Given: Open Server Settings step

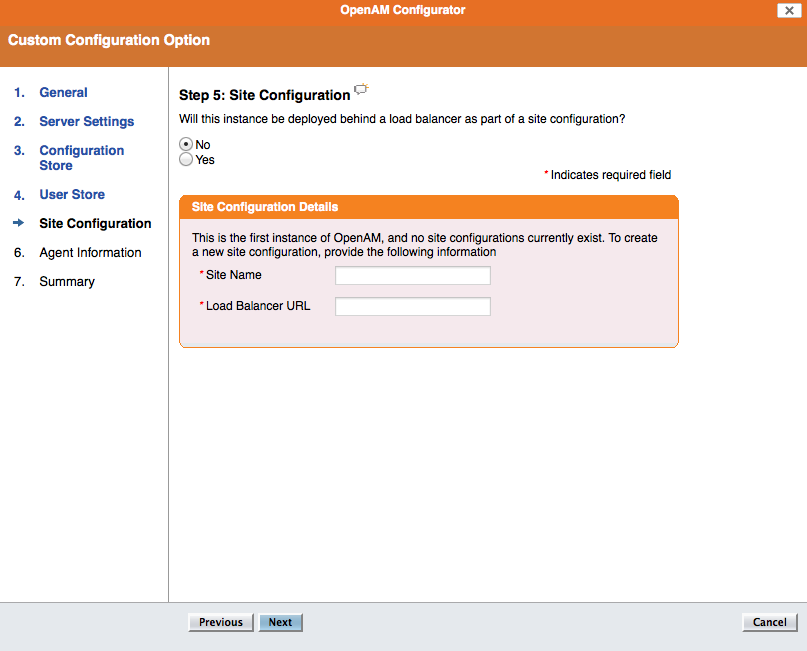Looking at the screenshot, I should [86, 121].
